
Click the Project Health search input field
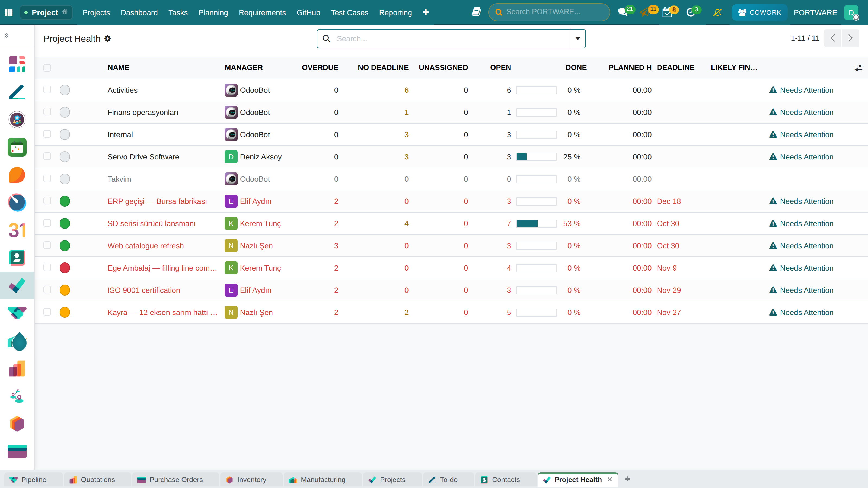(452, 39)
